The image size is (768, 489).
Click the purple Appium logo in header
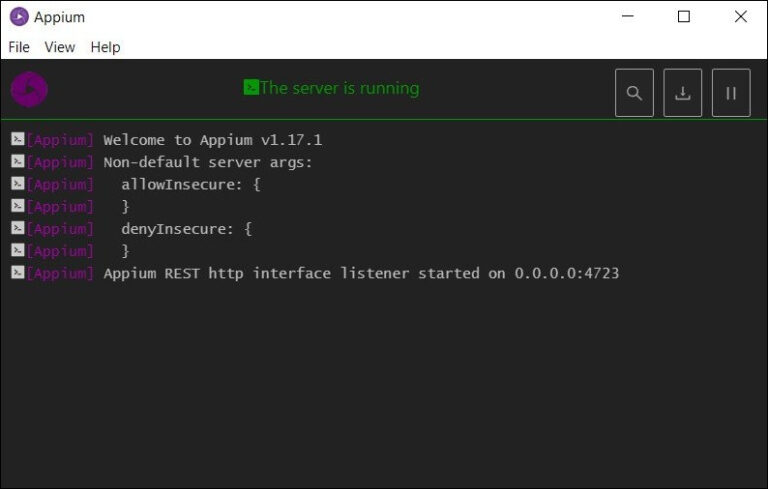point(29,89)
